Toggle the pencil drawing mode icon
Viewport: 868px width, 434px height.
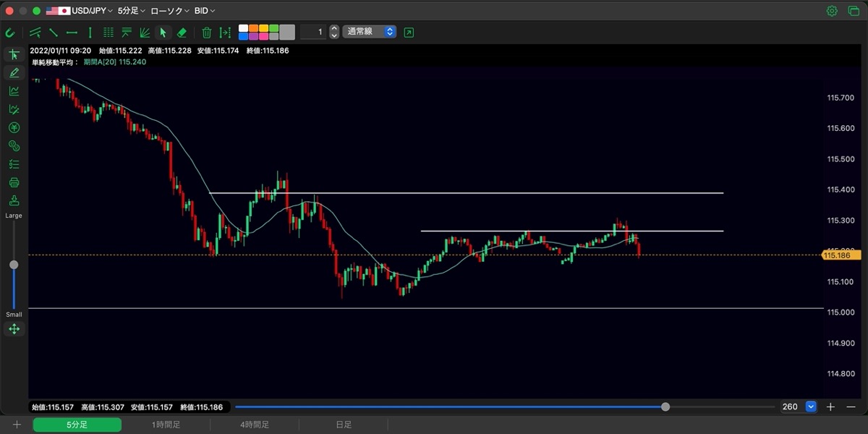(x=14, y=72)
